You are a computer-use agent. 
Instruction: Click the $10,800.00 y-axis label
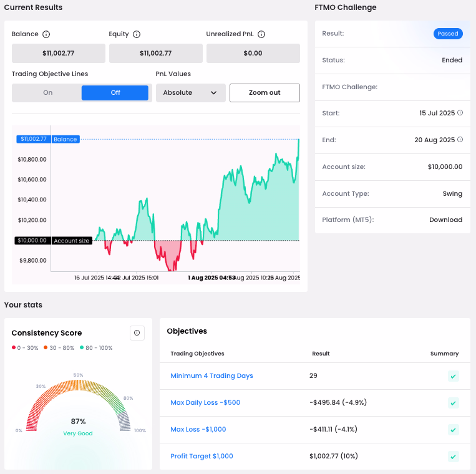(x=32, y=159)
